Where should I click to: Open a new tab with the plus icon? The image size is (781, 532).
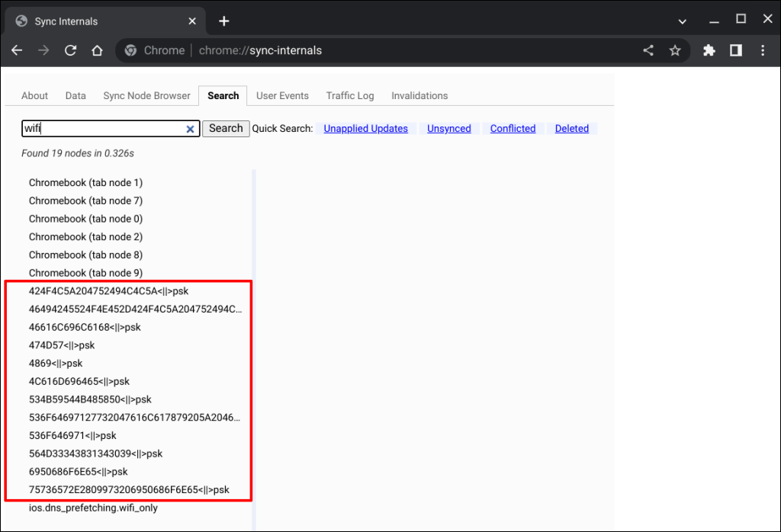coord(224,21)
